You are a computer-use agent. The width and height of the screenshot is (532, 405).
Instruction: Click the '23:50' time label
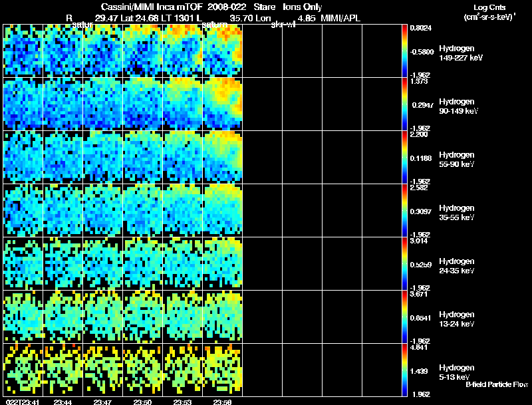[142, 402]
